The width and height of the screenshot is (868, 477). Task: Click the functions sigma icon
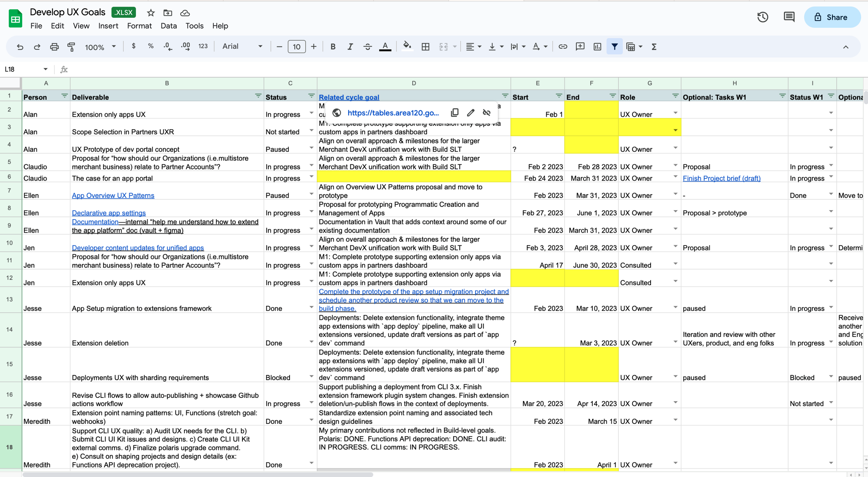(x=654, y=47)
